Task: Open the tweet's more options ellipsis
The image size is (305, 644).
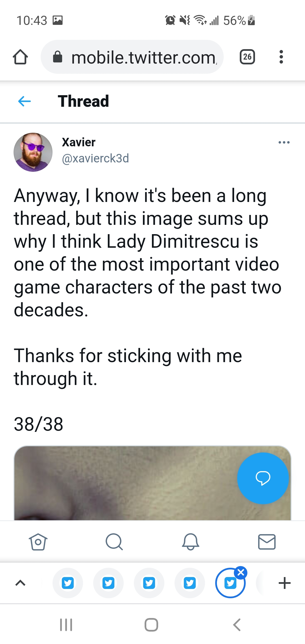Action: pyautogui.click(x=284, y=142)
